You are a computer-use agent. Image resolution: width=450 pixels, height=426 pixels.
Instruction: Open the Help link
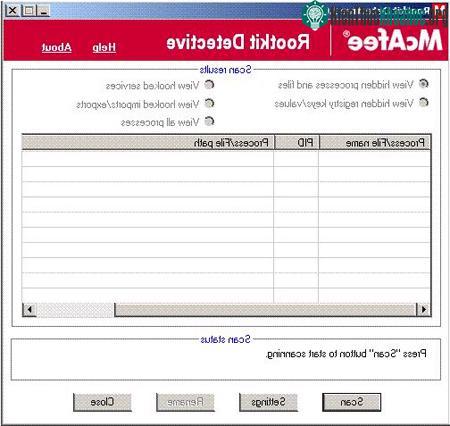[104, 48]
